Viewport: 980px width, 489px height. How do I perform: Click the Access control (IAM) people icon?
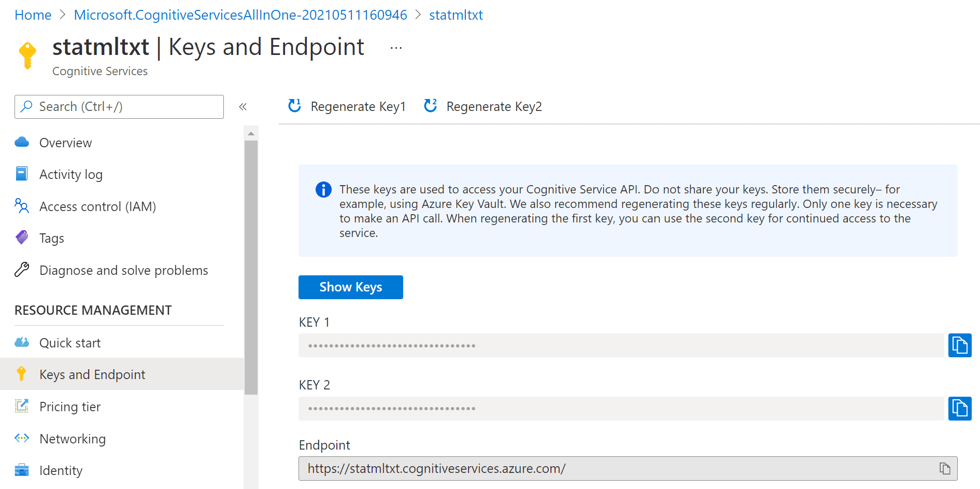pyautogui.click(x=22, y=206)
